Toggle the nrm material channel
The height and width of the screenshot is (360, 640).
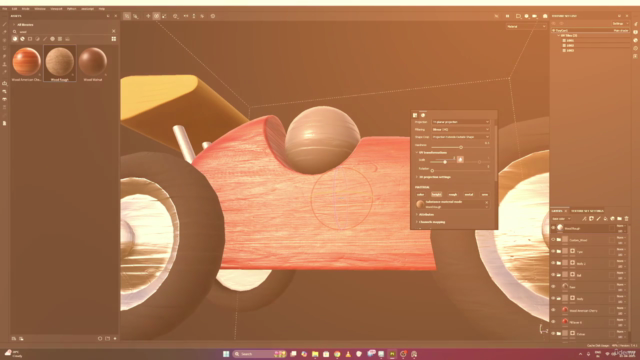click(x=484, y=195)
